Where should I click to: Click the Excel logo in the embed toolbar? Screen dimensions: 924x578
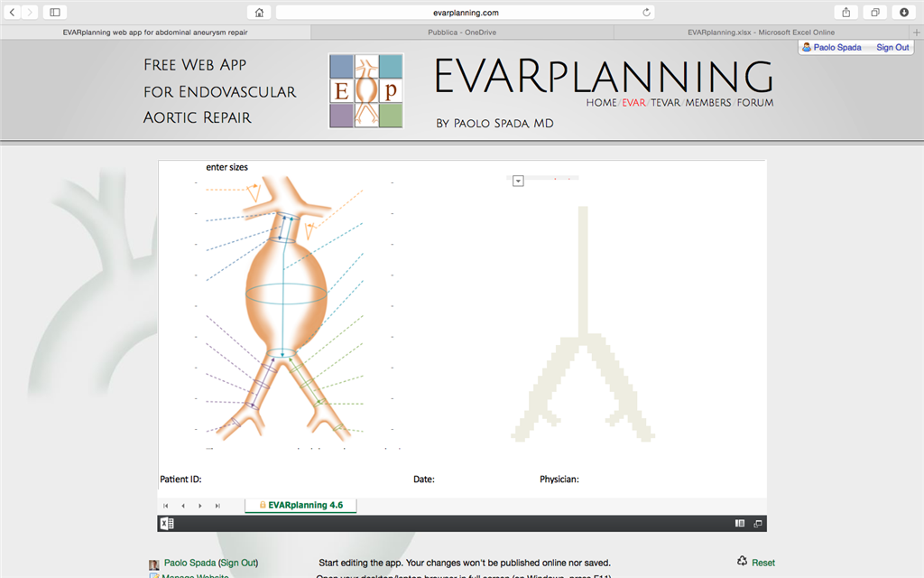(165, 523)
